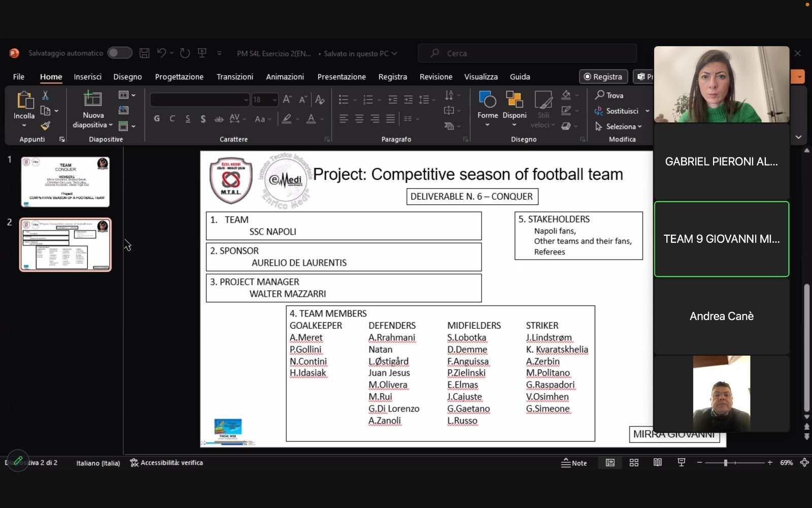Screen dimensions: 812x508
Task: Toggle Italic (C) formatting
Action: click(x=172, y=119)
